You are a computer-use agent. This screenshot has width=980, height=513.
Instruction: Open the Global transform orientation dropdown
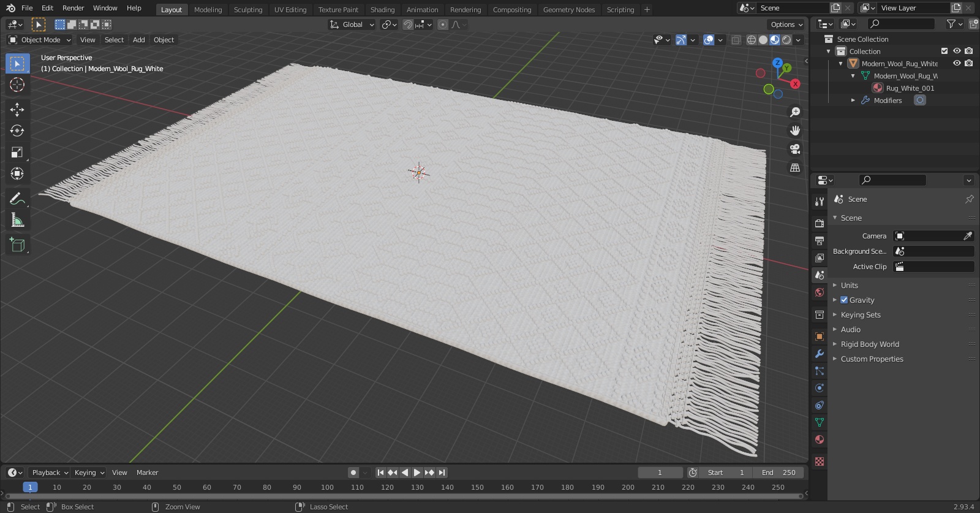(352, 25)
